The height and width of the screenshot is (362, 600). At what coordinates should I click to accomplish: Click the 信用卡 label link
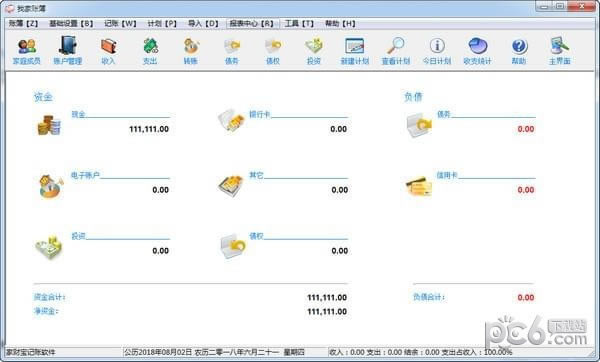447,175
